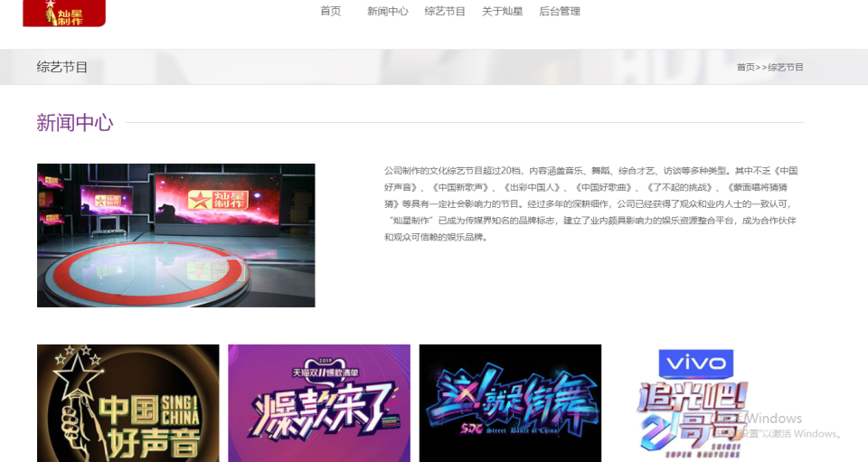This screenshot has width=868, height=462.
Task: Go to 新闻中心 in the top menu
Action: coord(388,11)
